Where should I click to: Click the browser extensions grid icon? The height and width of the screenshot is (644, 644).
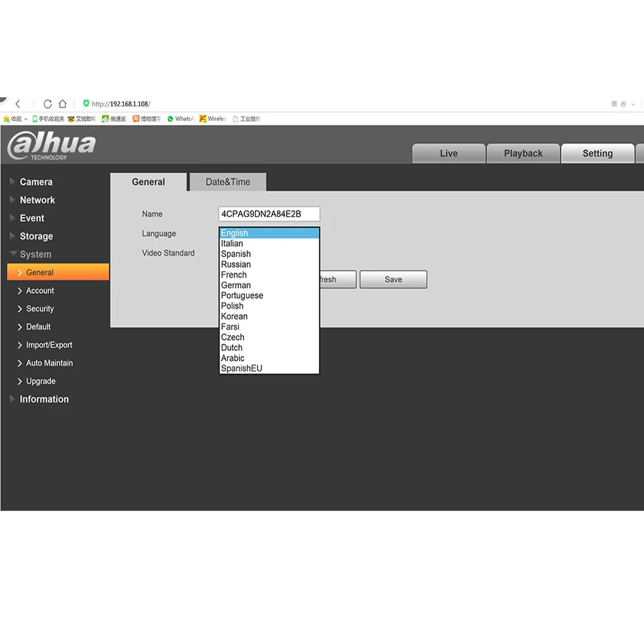pos(614,104)
